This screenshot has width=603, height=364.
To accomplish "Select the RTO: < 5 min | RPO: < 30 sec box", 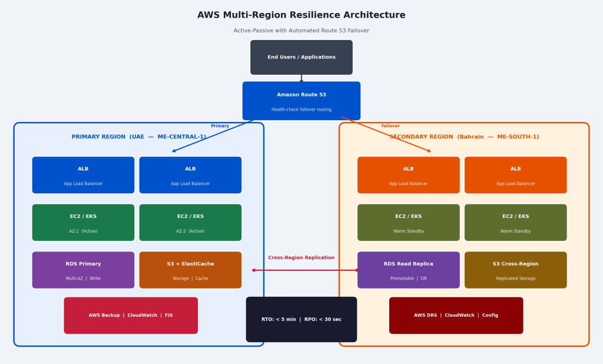I will click(301, 319).
